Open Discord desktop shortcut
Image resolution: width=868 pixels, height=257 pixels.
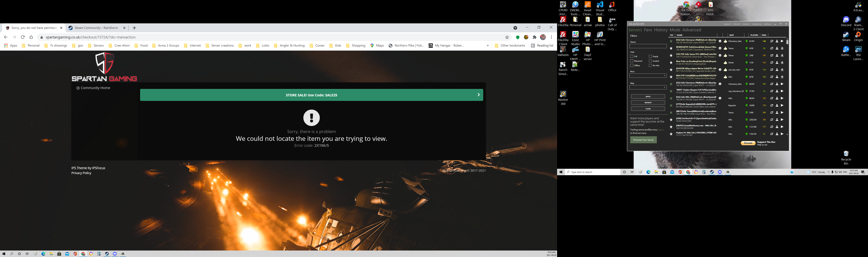[x=846, y=22]
